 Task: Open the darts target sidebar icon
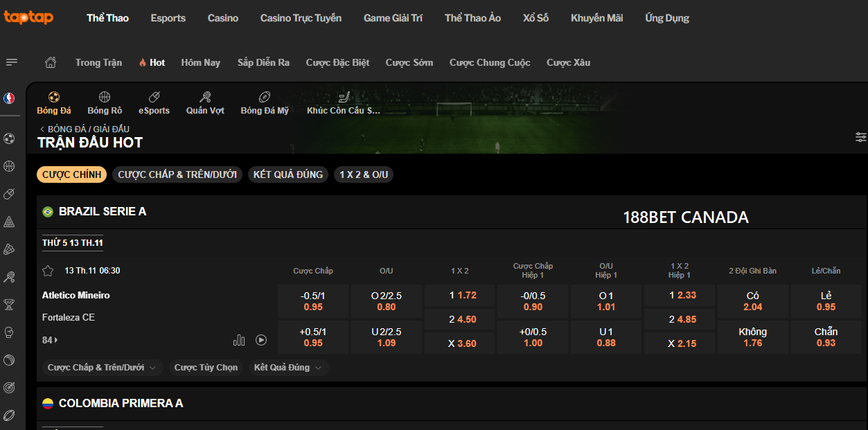[9, 388]
